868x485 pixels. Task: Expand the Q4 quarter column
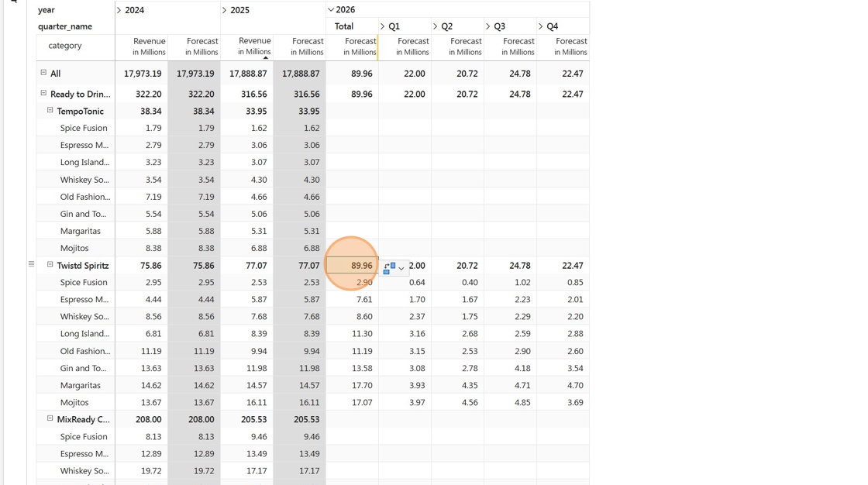(x=540, y=26)
